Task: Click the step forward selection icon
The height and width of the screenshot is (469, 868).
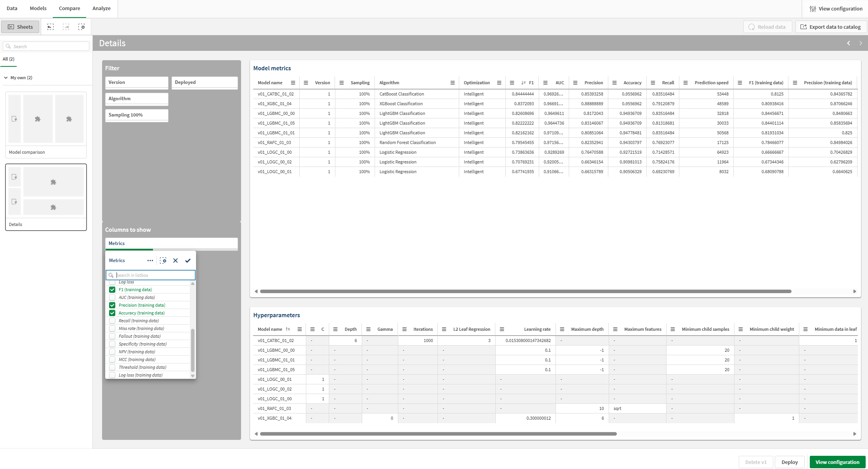Action: coord(66,27)
